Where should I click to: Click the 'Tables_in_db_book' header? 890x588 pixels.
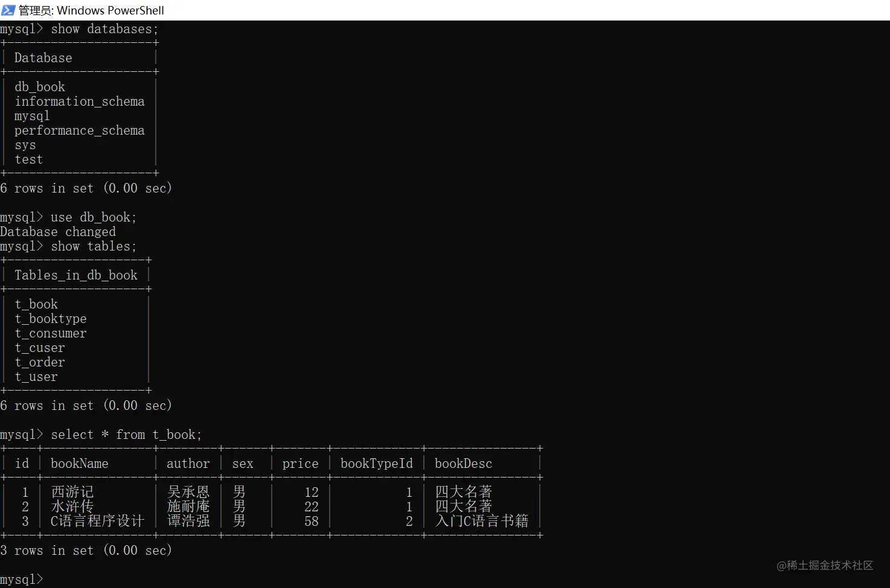click(x=76, y=275)
